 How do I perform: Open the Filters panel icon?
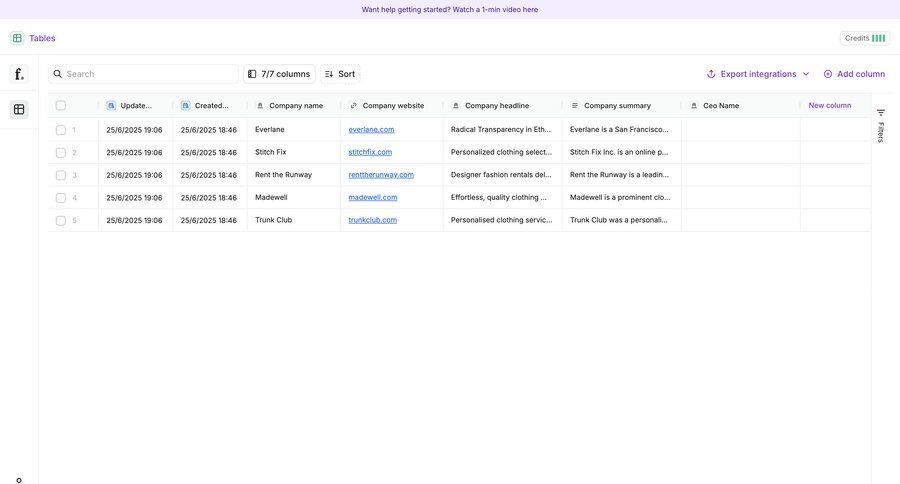pos(881,113)
